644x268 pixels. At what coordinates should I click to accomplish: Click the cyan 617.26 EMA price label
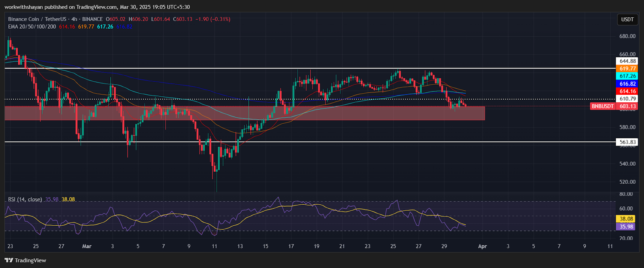click(627, 76)
